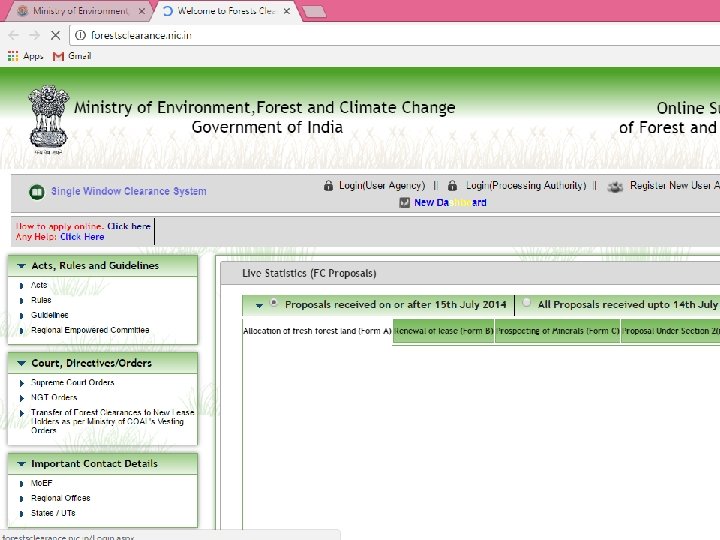
Task: Select Proposal Under Section 2 tab
Action: point(671,331)
